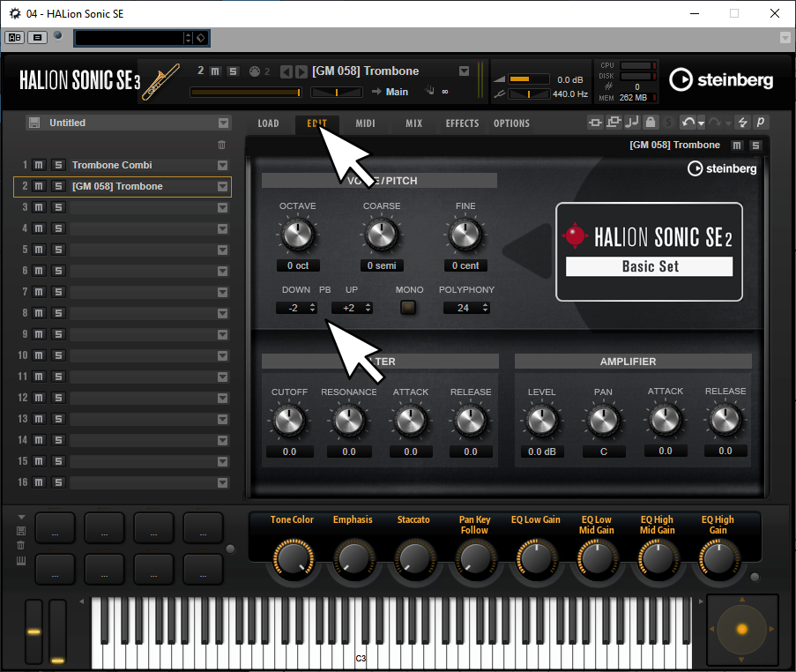Click the CUTOFF filter knob
This screenshot has width=796, height=672.
pyautogui.click(x=289, y=421)
